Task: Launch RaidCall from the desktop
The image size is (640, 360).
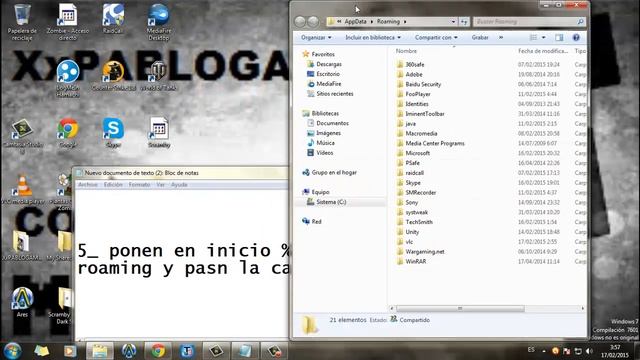Action: [x=113, y=19]
